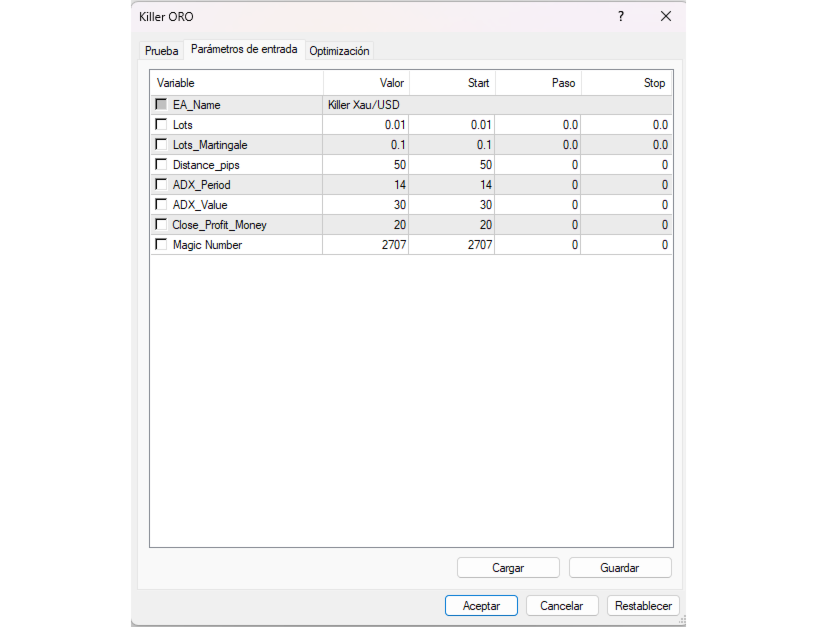Screen dimensions: 837x627
Task: Click the Cancelar button
Action: [562, 606]
